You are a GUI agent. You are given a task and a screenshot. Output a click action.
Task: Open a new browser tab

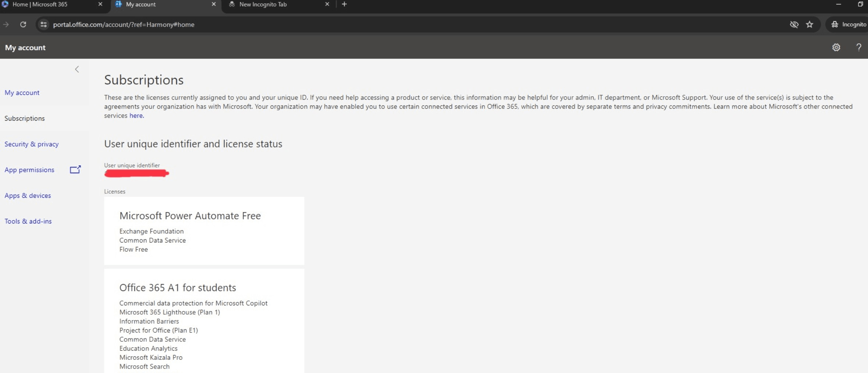[x=344, y=4]
